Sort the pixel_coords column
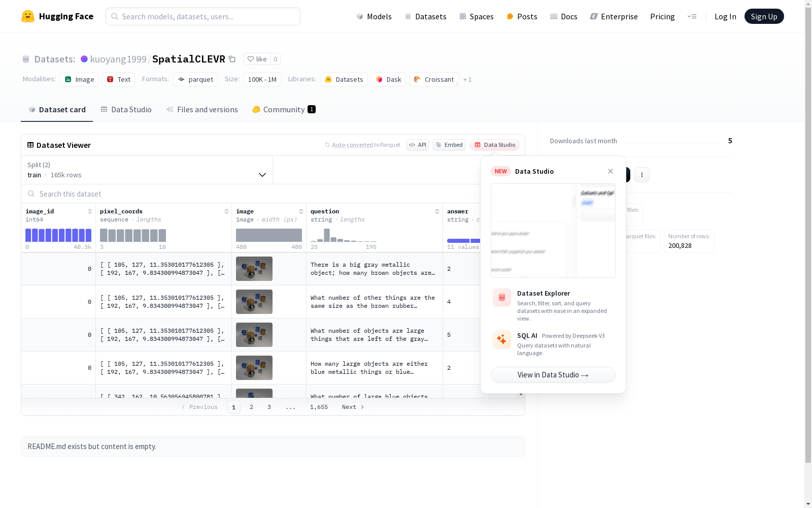 (226, 211)
